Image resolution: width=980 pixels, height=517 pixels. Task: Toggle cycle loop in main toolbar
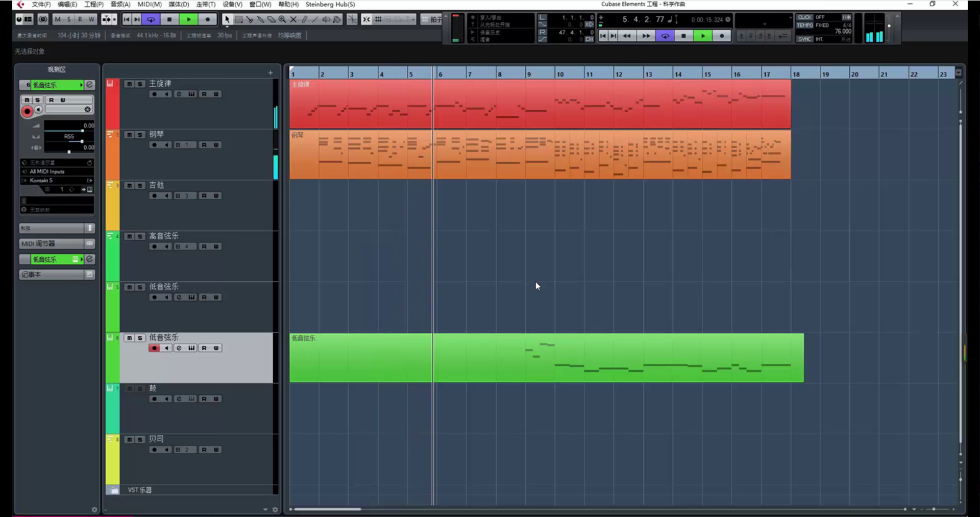point(151,19)
